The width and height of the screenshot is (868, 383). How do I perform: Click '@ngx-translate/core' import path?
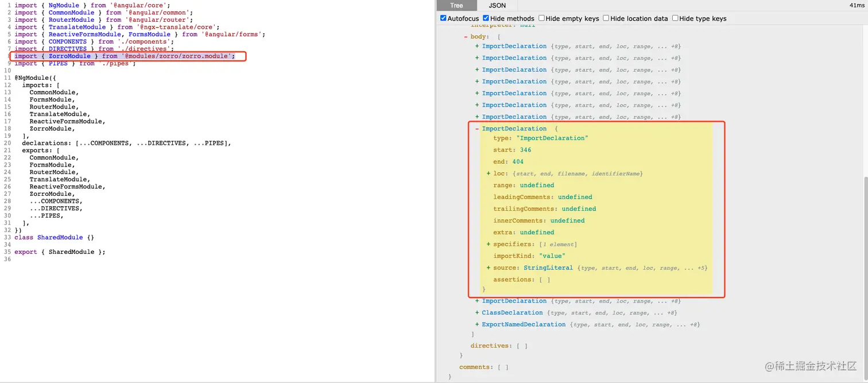coord(176,27)
